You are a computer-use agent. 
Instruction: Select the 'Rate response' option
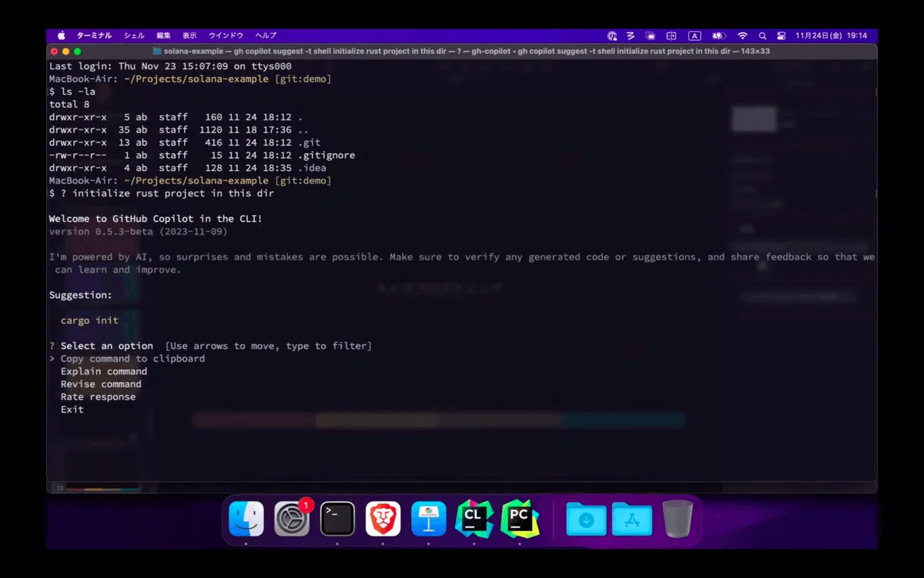click(98, 397)
